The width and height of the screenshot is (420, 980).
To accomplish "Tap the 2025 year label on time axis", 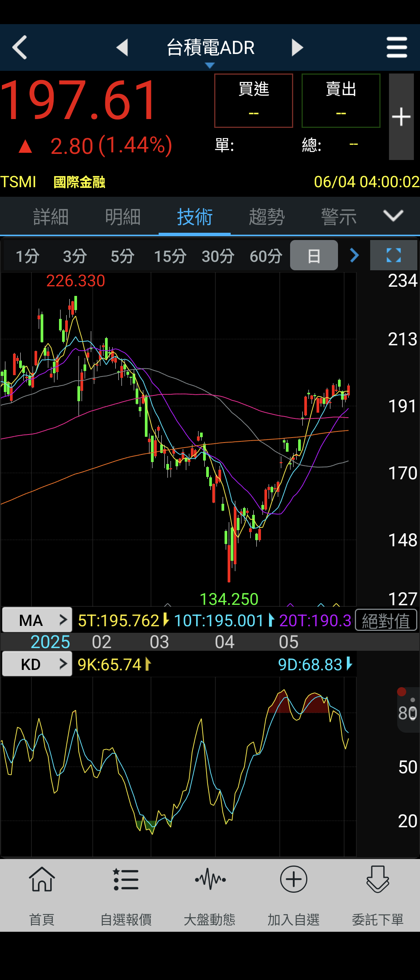I will (x=50, y=642).
